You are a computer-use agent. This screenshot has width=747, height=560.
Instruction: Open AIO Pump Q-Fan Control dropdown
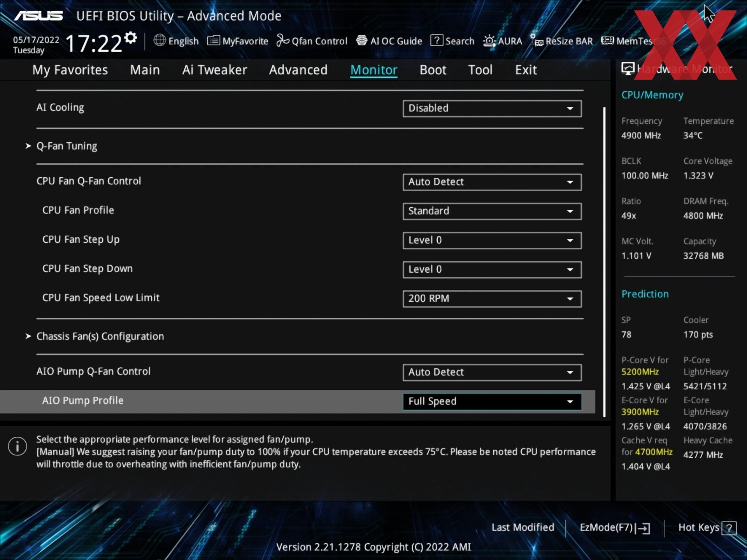point(492,372)
